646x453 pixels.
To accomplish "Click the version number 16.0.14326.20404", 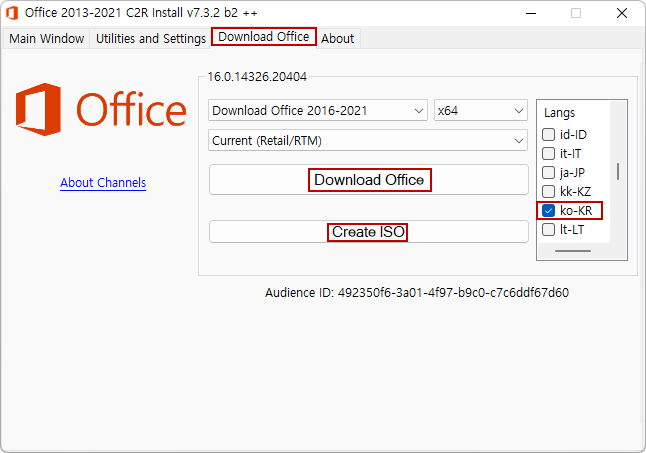I will (x=257, y=77).
